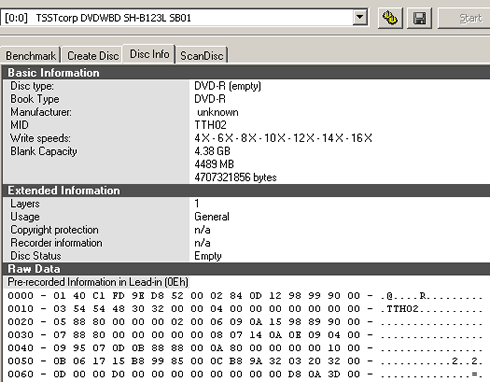Click the Extended Information section header
490x382 pixels.
[246, 190]
